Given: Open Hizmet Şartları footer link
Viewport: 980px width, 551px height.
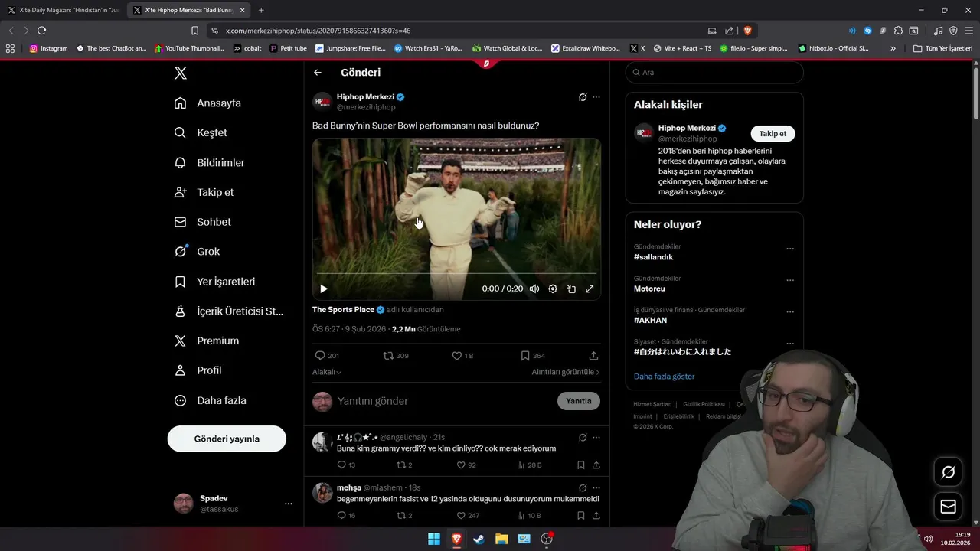Looking at the screenshot, I should (x=652, y=404).
